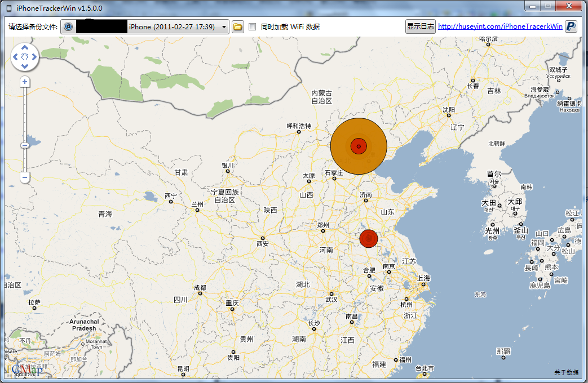Click the 兰州 city label

[197, 204]
